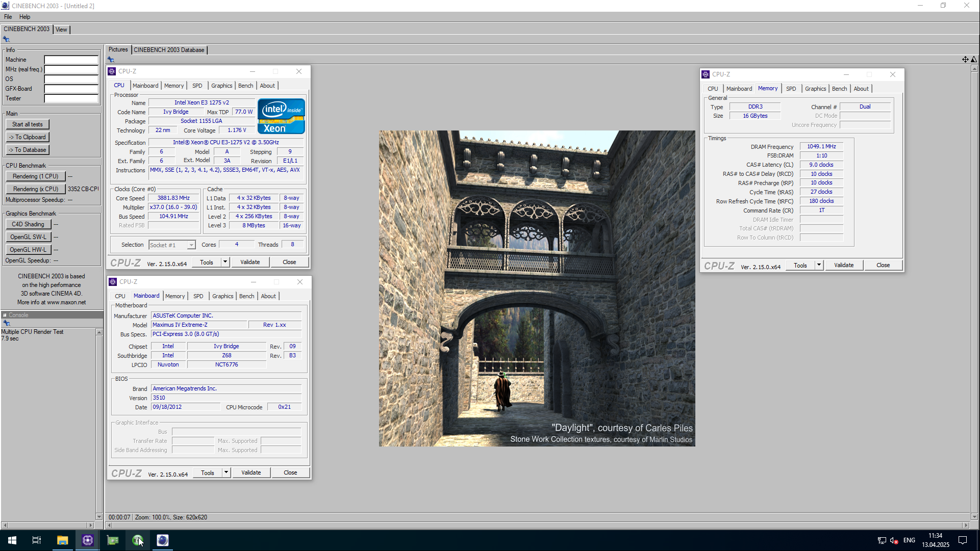This screenshot has width=980, height=551.
Task: Start OpenGL SW-L test
Action: tap(28, 237)
